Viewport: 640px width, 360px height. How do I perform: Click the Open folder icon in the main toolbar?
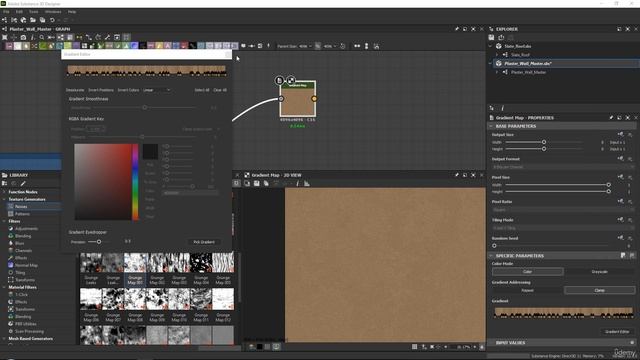[33, 20]
